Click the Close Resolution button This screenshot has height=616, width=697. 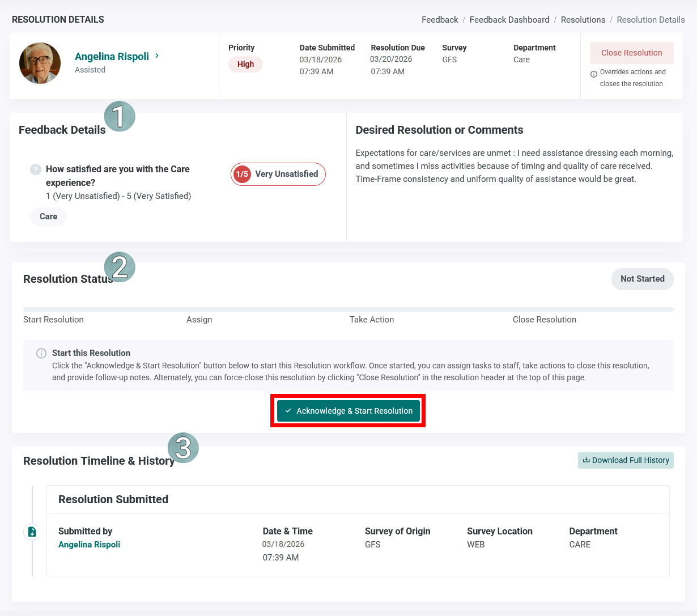click(631, 53)
